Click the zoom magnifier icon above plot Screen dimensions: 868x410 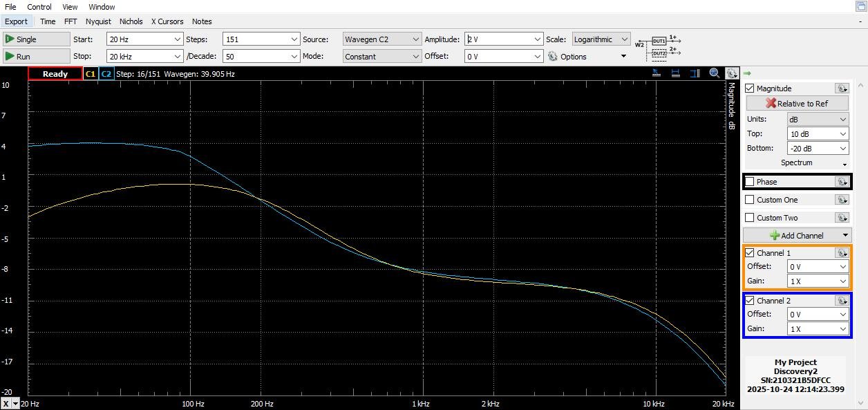click(x=715, y=73)
